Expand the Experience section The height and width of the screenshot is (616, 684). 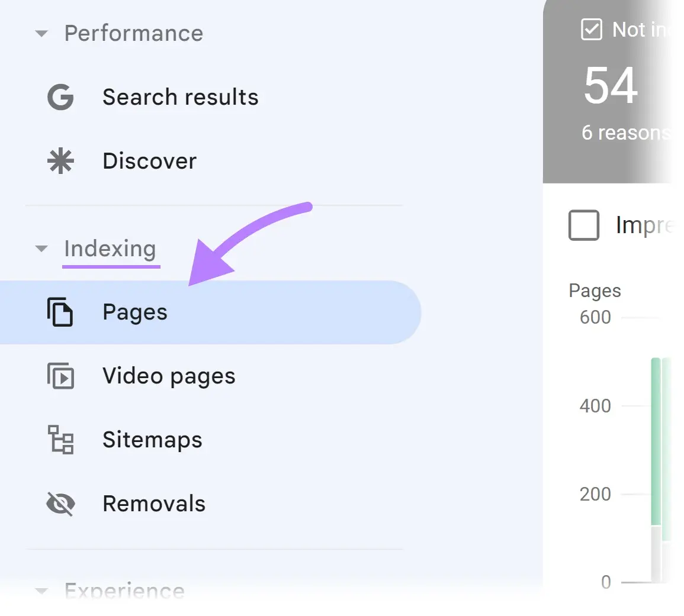pyautogui.click(x=41, y=591)
